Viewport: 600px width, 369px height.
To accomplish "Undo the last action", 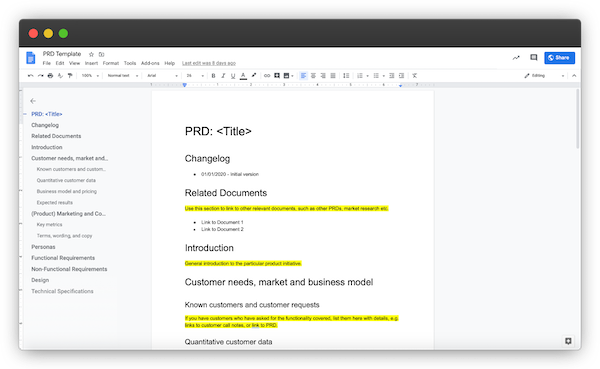I will (31, 76).
